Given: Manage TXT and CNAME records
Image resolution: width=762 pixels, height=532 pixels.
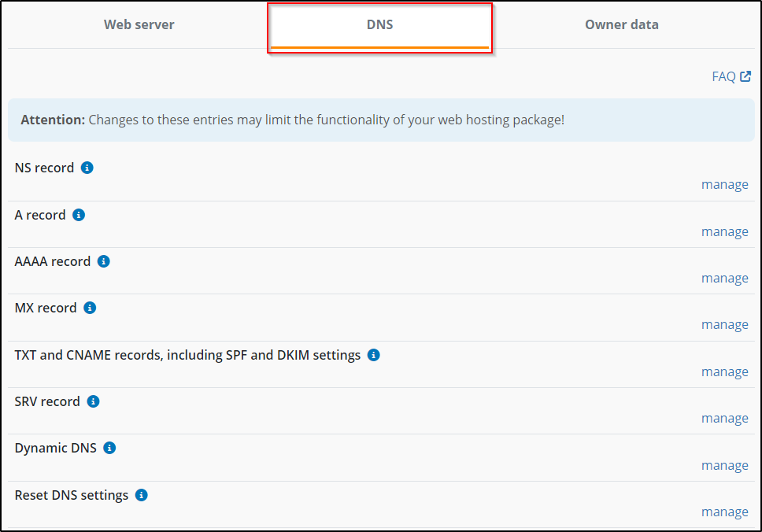Looking at the screenshot, I should click(x=724, y=372).
